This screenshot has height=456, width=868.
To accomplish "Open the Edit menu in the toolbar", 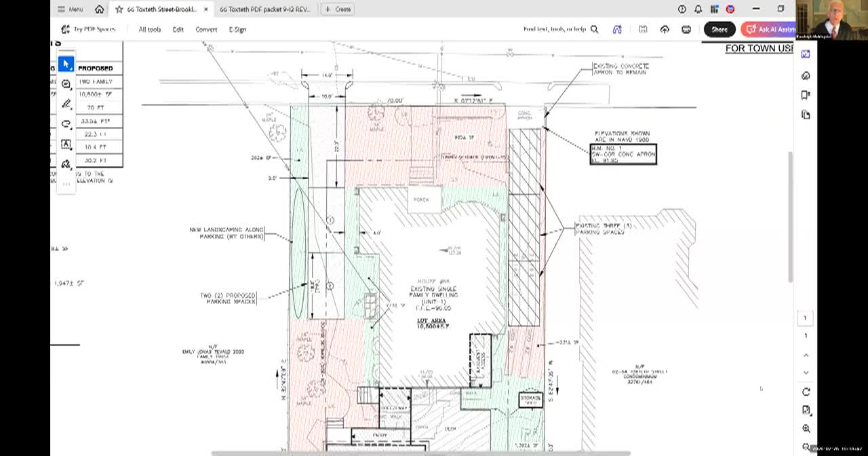I will click(178, 29).
